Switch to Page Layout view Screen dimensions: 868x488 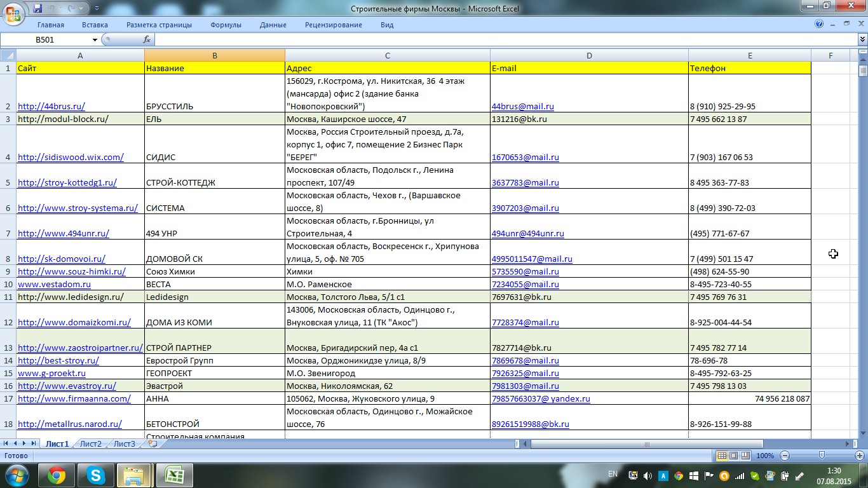[x=734, y=456]
